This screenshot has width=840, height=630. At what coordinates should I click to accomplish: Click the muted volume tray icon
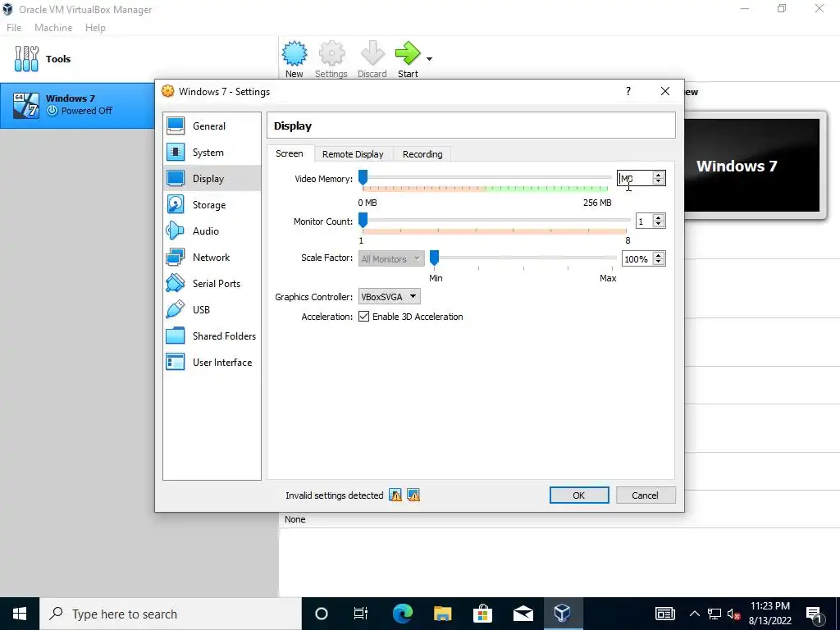pos(734,614)
